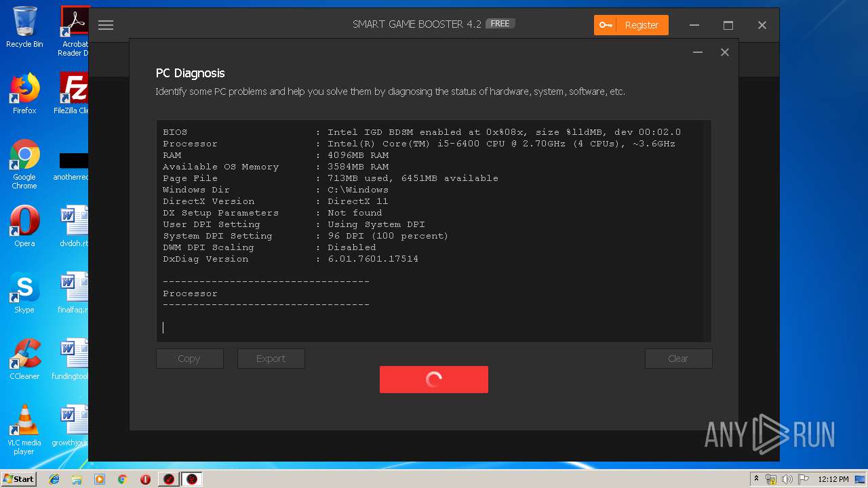This screenshot has height=488, width=868.
Task: Select the '4096MB RAM' value
Action: pyautogui.click(x=358, y=155)
